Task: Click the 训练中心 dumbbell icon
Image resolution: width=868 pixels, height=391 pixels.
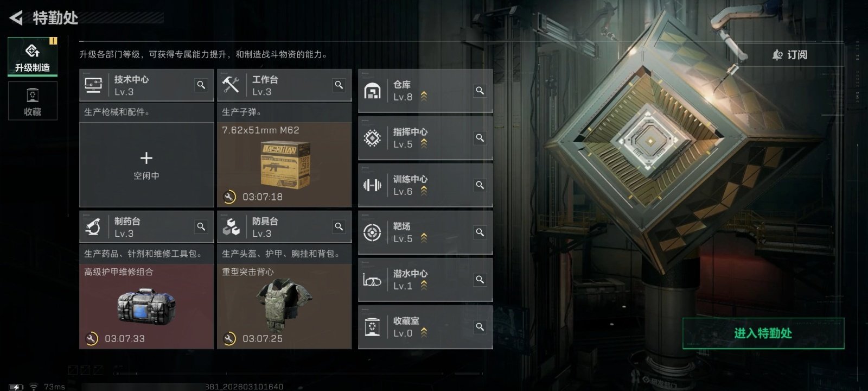Action: pos(372,185)
